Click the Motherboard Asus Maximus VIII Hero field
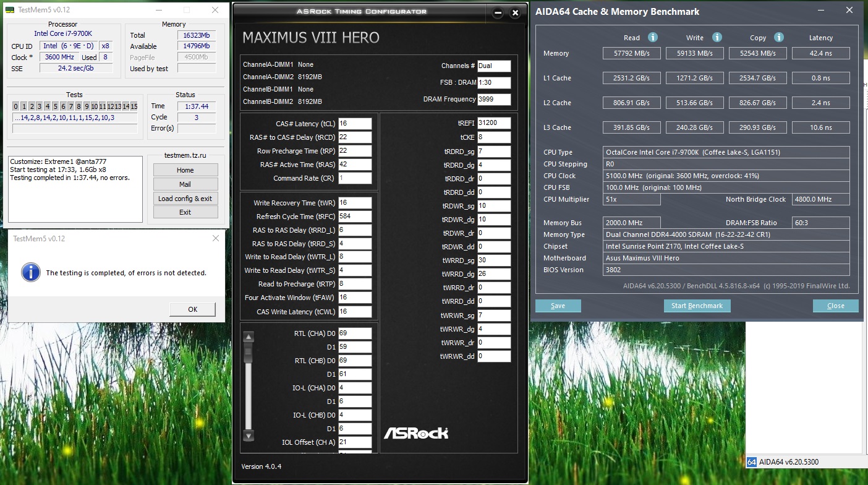The width and height of the screenshot is (868, 485). [x=727, y=258]
